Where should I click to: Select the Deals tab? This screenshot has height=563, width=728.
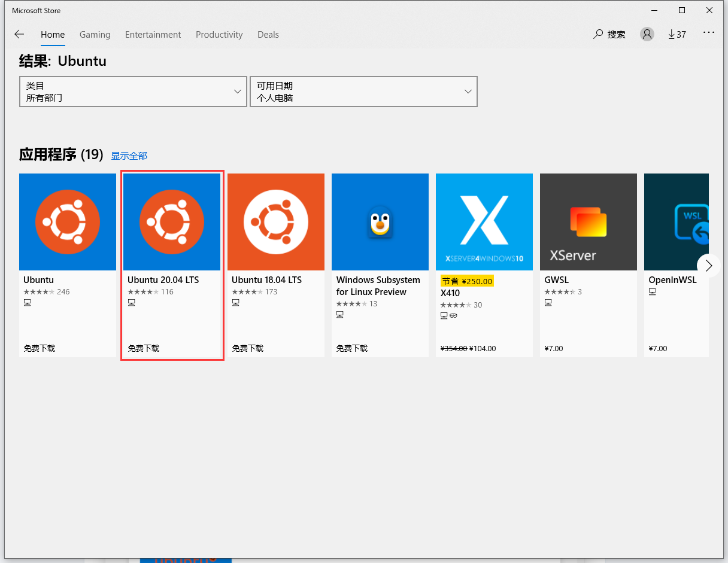click(x=268, y=35)
